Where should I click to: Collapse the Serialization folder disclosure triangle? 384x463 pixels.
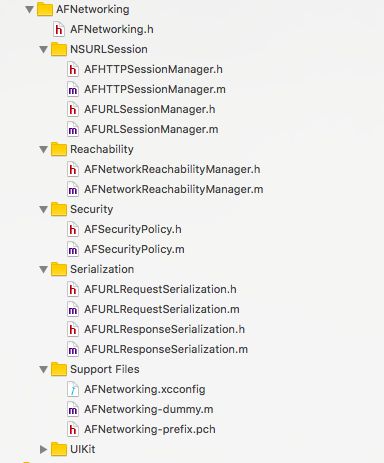point(43,269)
